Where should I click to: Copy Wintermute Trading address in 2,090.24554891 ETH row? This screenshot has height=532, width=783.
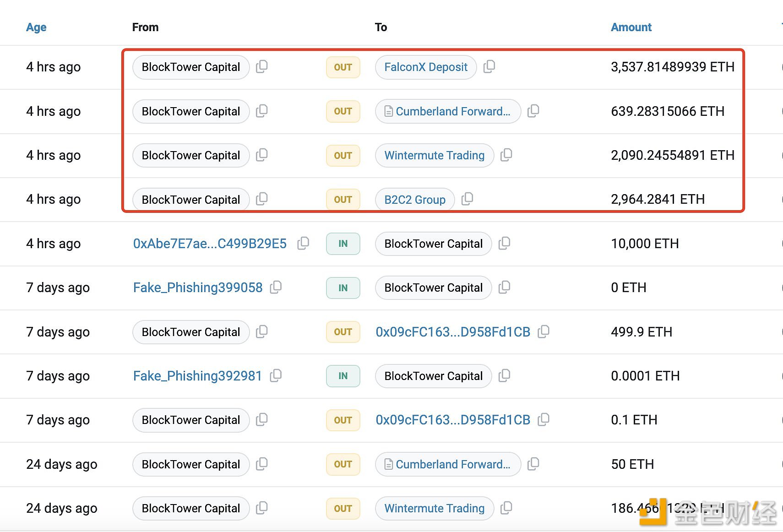coord(506,155)
